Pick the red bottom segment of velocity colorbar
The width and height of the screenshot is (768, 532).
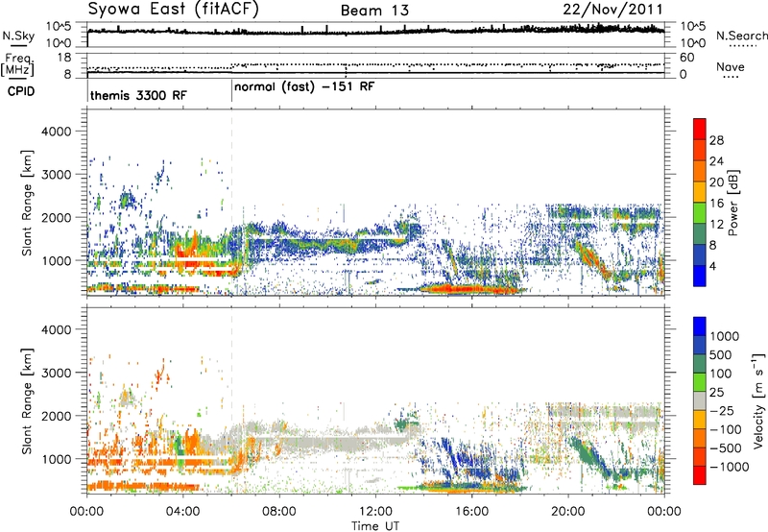tap(700, 475)
